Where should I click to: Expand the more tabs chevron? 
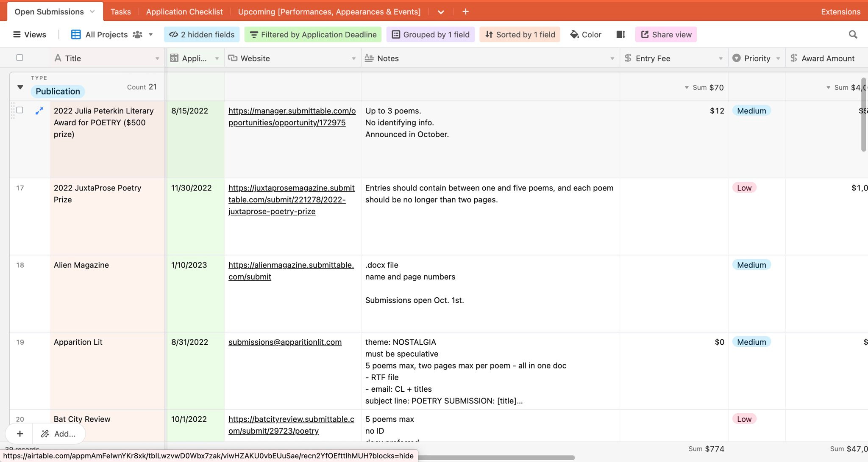pos(441,12)
